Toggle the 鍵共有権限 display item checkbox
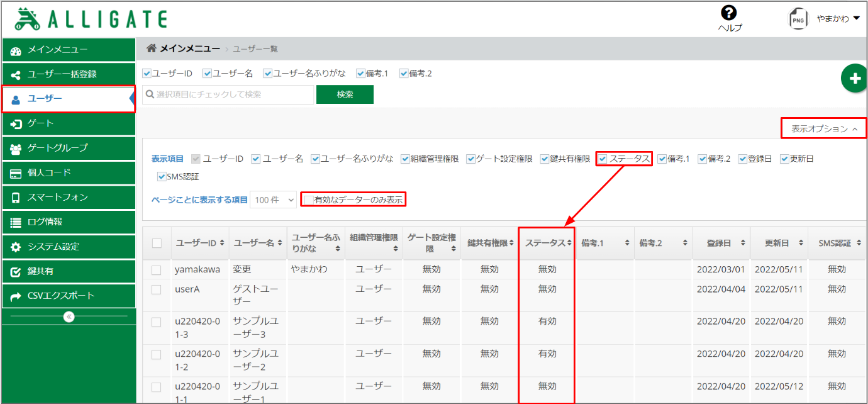Viewport: 868px width, 404px height. pyautogui.click(x=545, y=159)
